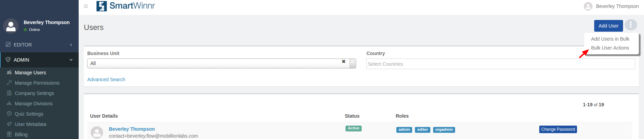This screenshot has width=644, height=139.
Task: Click the Select Countries input field
Action: 500,64
